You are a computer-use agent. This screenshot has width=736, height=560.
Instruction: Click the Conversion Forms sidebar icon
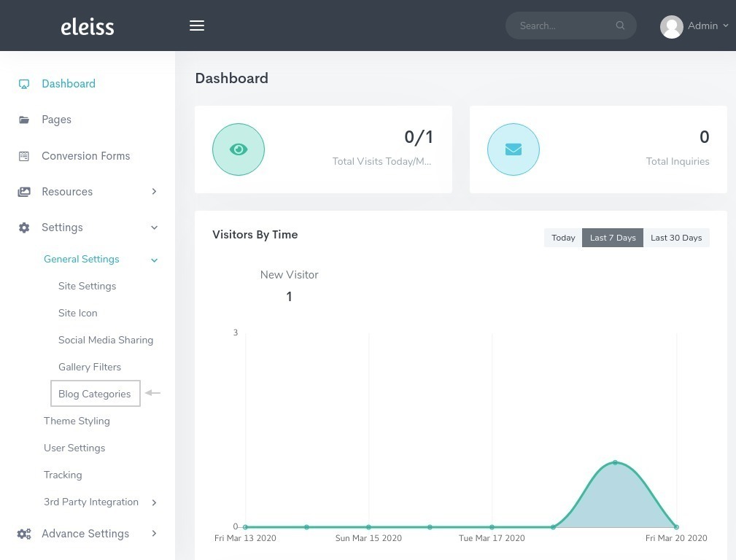pos(24,156)
